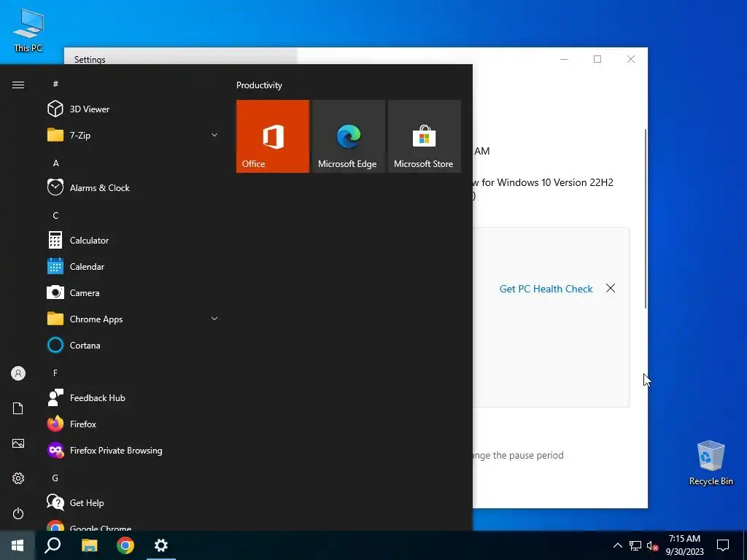
Task: Open the clock and date flyout
Action: 684,545
